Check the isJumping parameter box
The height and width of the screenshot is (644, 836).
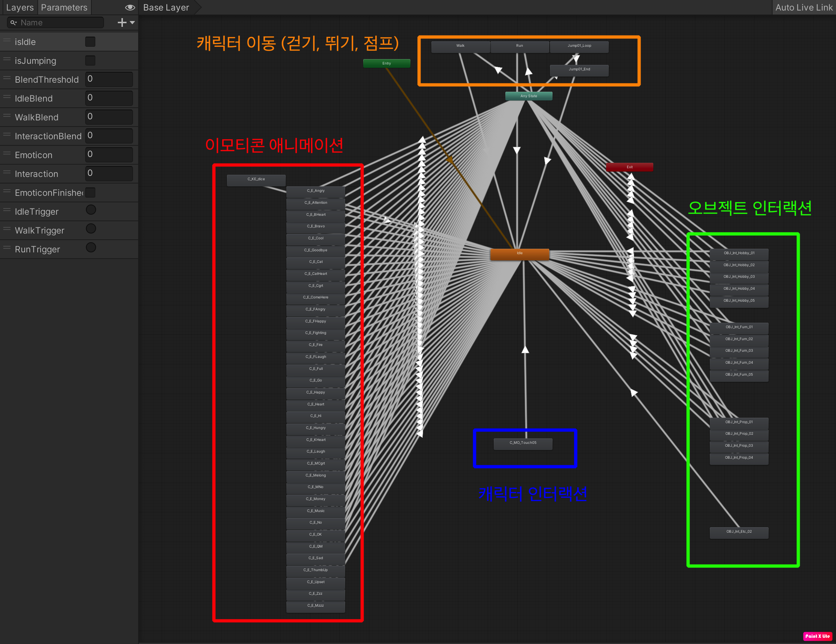tap(90, 61)
